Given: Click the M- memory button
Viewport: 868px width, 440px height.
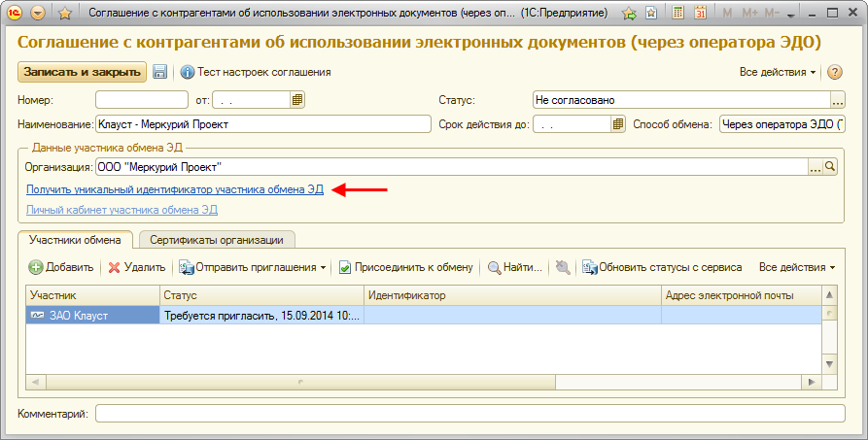Looking at the screenshot, I should coord(772,13).
